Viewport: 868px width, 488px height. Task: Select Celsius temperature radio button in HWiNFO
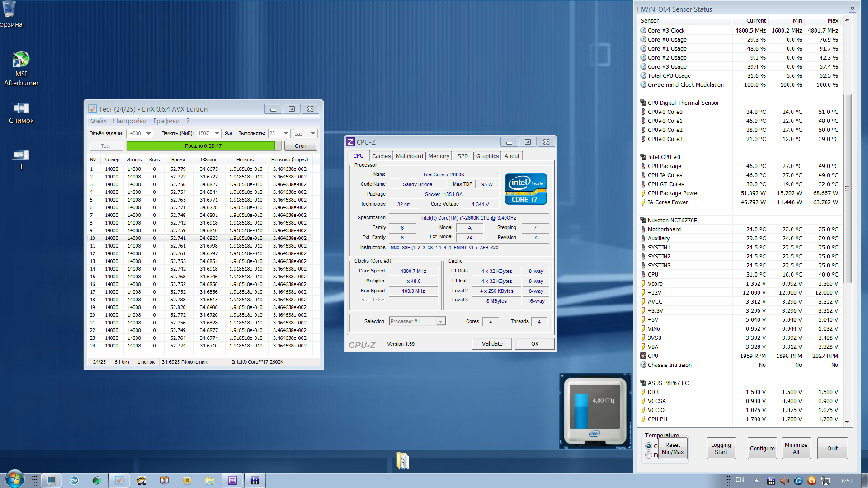point(649,446)
